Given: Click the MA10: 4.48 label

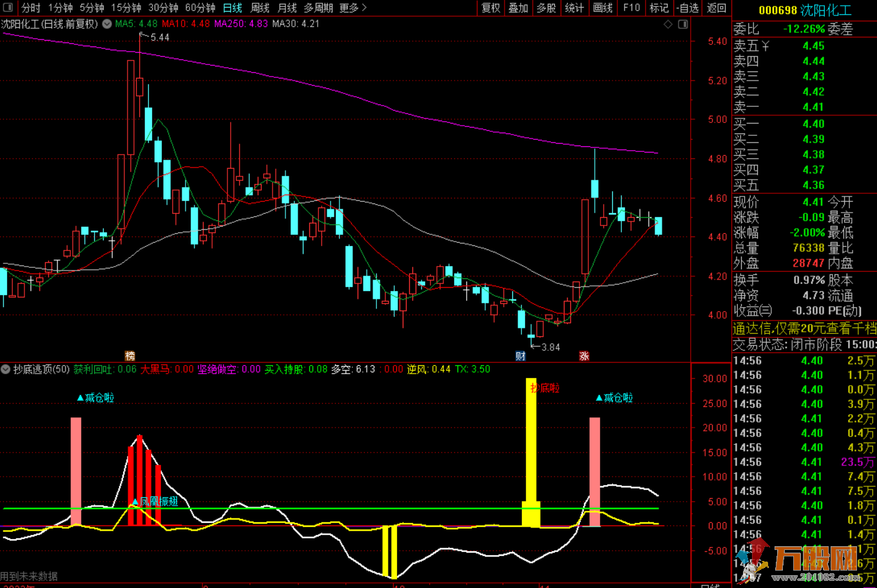Looking at the screenshot, I should coord(186,24).
